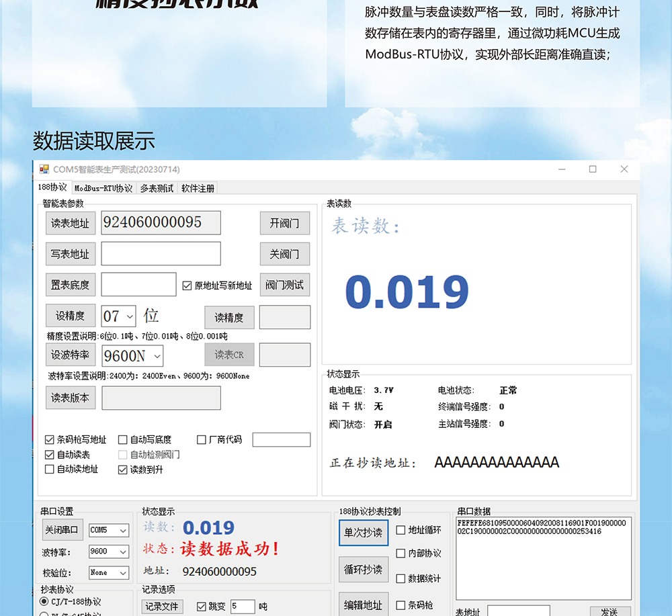Open the 多表测试 tab
Image resolution: width=672 pixels, height=616 pixels.
point(157,188)
